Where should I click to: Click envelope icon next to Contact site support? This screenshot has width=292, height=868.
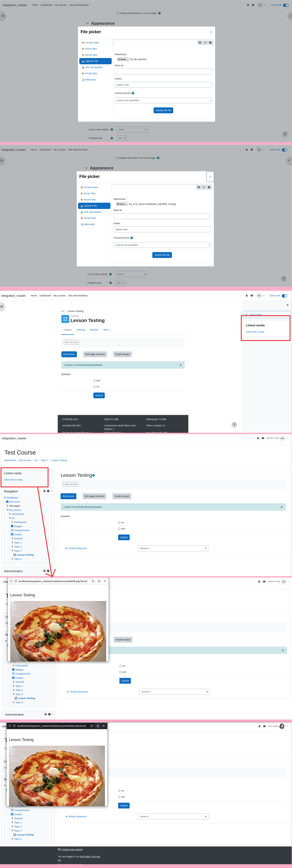click(59, 849)
